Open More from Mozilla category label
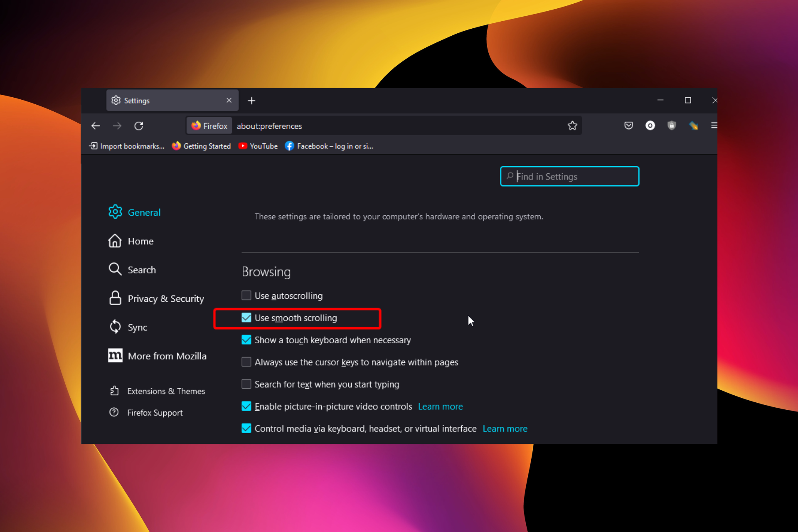Screen dimensions: 798x532 (x=167, y=356)
